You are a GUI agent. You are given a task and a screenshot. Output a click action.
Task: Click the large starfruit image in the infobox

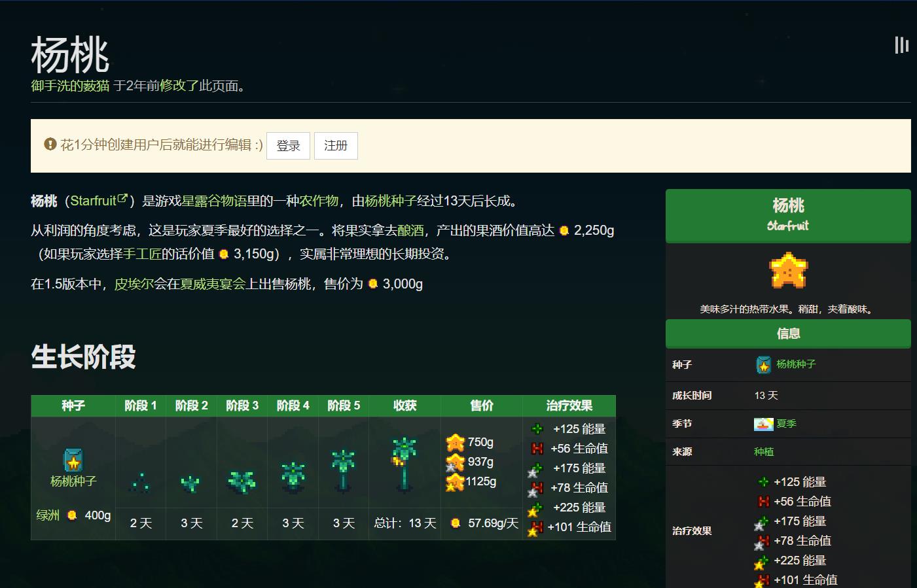click(788, 271)
